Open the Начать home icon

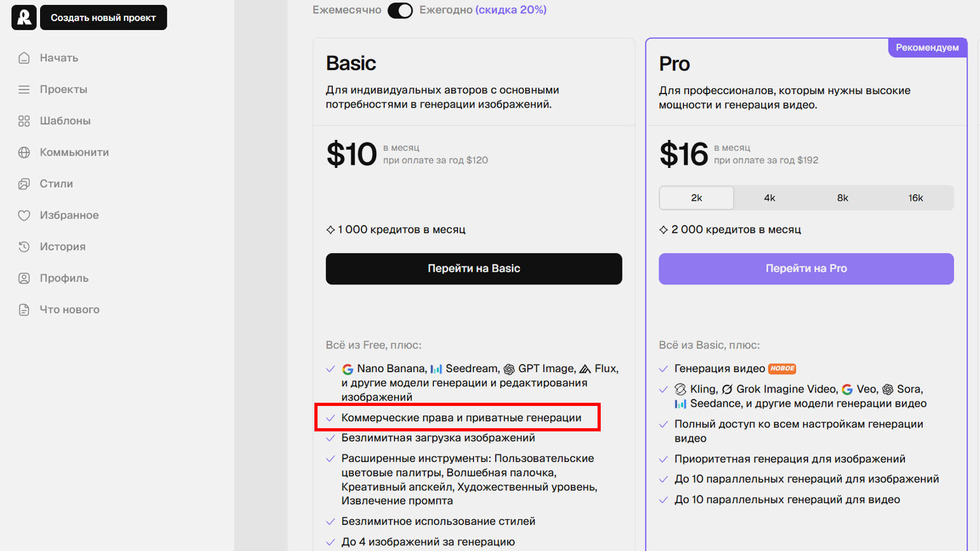(24, 58)
